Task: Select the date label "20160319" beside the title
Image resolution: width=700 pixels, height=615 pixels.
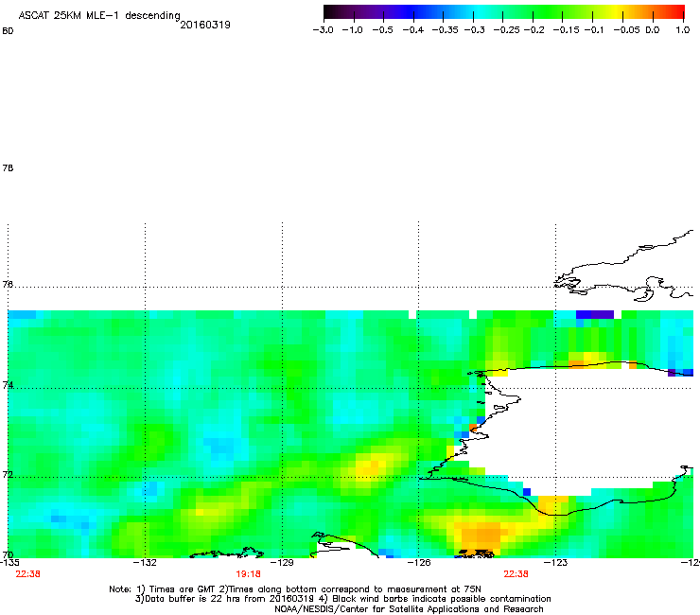Action: [205, 25]
